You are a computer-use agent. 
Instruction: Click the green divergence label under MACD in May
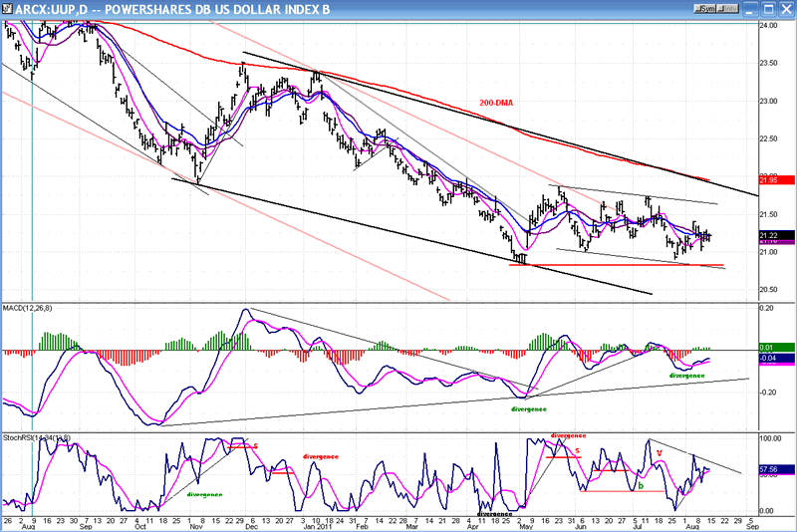pos(529,408)
